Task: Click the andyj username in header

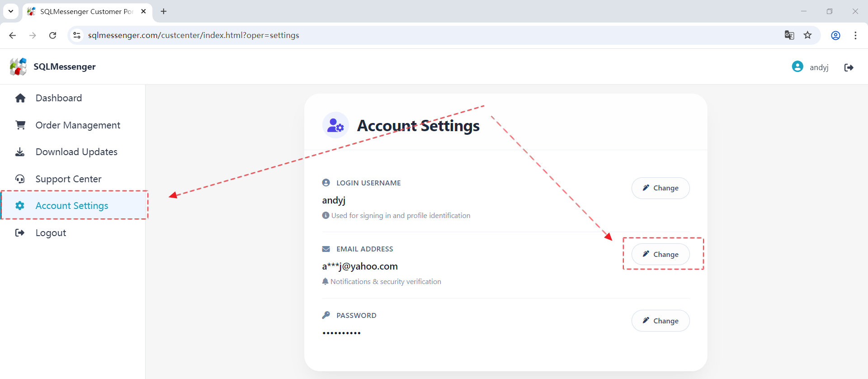Action: (819, 67)
